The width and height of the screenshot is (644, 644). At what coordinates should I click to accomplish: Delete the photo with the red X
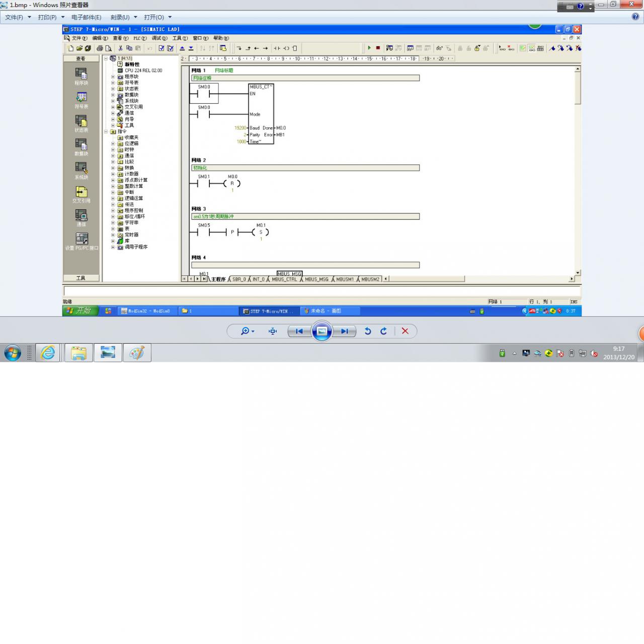click(405, 331)
